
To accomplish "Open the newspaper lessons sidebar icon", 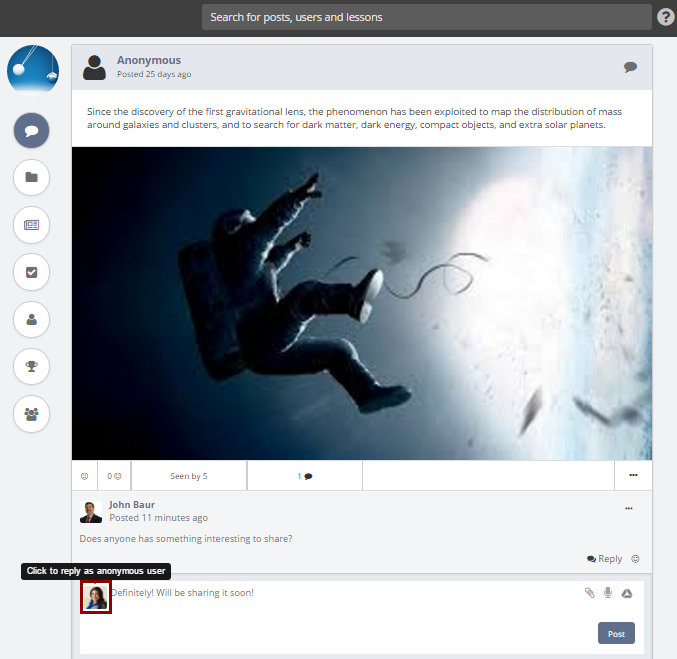I will coord(32,225).
